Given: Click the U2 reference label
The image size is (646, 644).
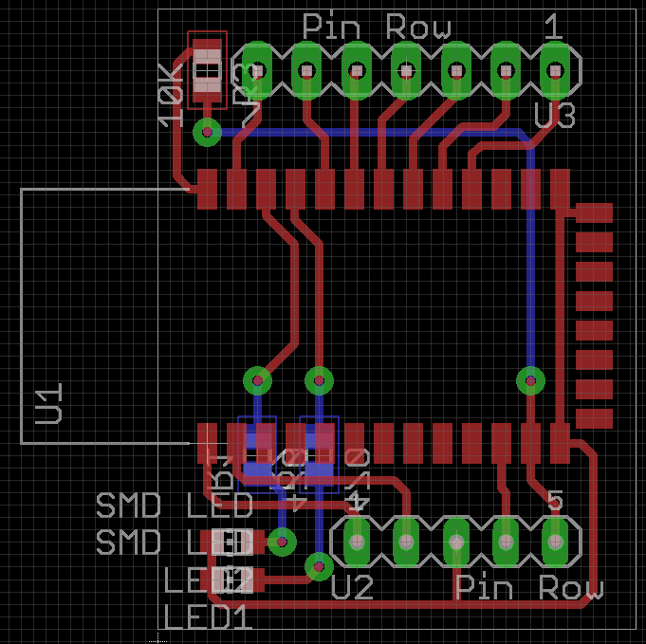Looking at the screenshot, I should 353,588.
